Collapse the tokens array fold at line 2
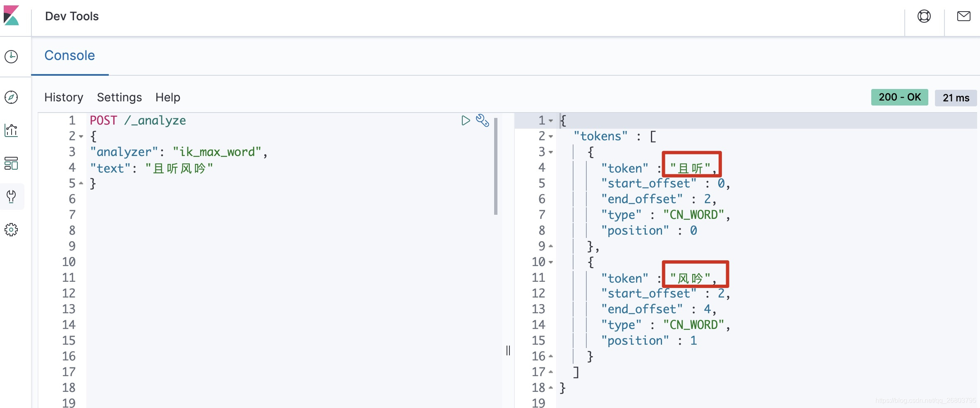Screen dimensions: 980x408 point(551,137)
